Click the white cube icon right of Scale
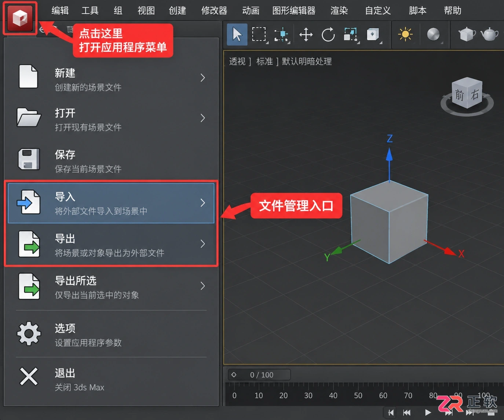This screenshot has width=504, height=420. (x=373, y=35)
